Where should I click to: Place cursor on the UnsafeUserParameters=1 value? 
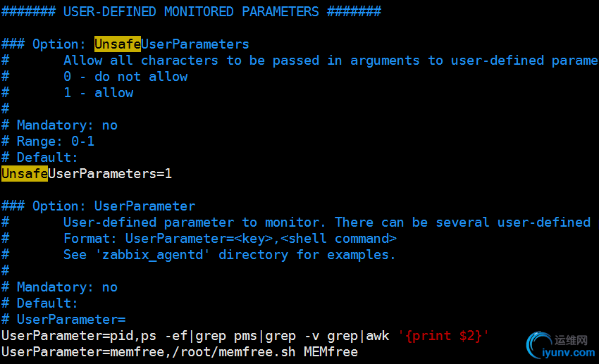(x=168, y=173)
